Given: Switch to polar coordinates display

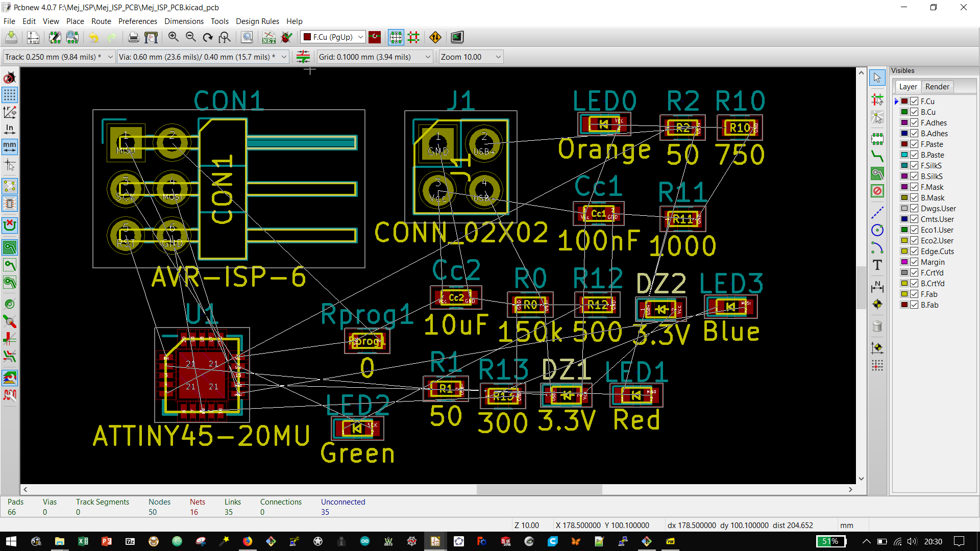Looking at the screenshot, I should (x=10, y=112).
